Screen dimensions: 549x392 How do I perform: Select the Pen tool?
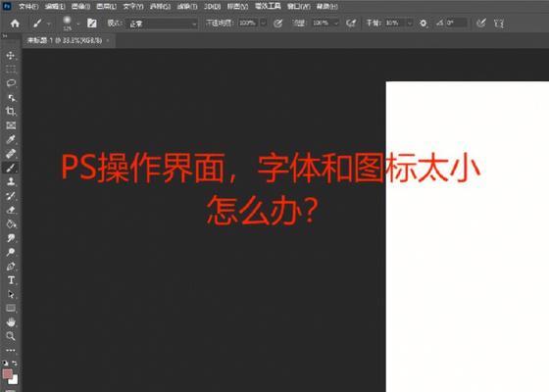(x=11, y=267)
